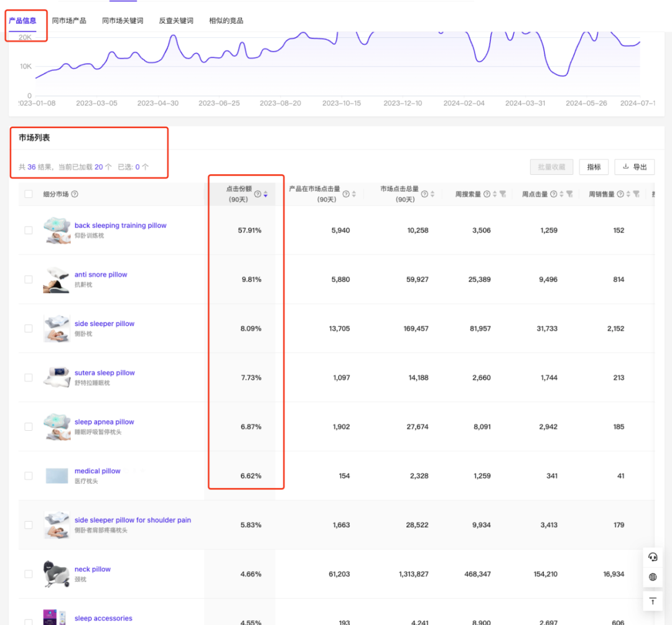This screenshot has width=672, height=625.
Task: Open help icon for 点击份额 column
Action: pyautogui.click(x=258, y=194)
